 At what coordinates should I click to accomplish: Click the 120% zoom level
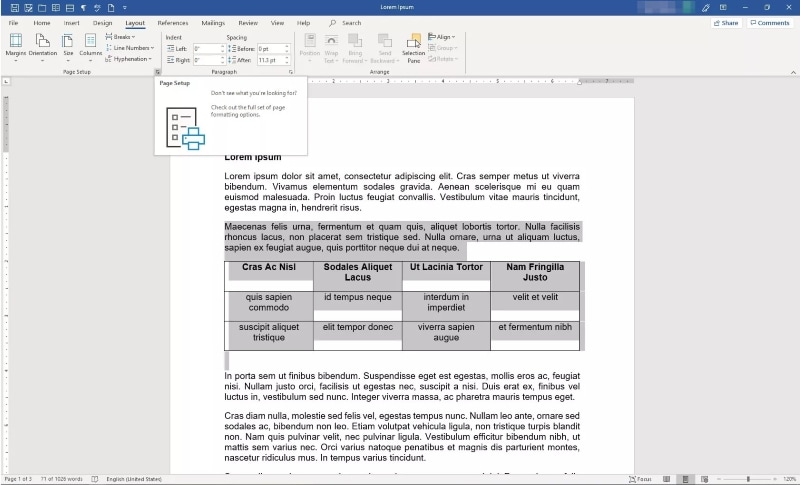point(790,479)
